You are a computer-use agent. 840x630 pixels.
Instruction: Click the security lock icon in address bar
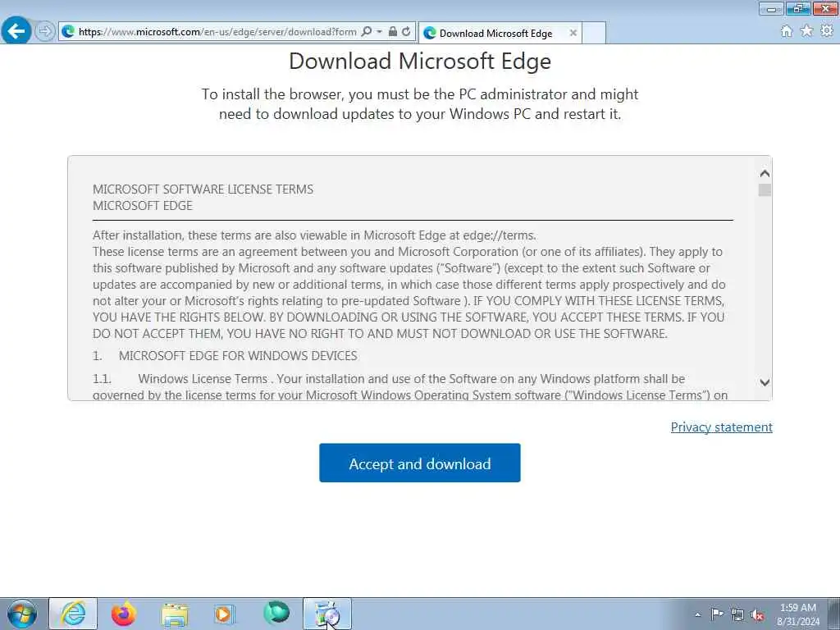(x=393, y=32)
